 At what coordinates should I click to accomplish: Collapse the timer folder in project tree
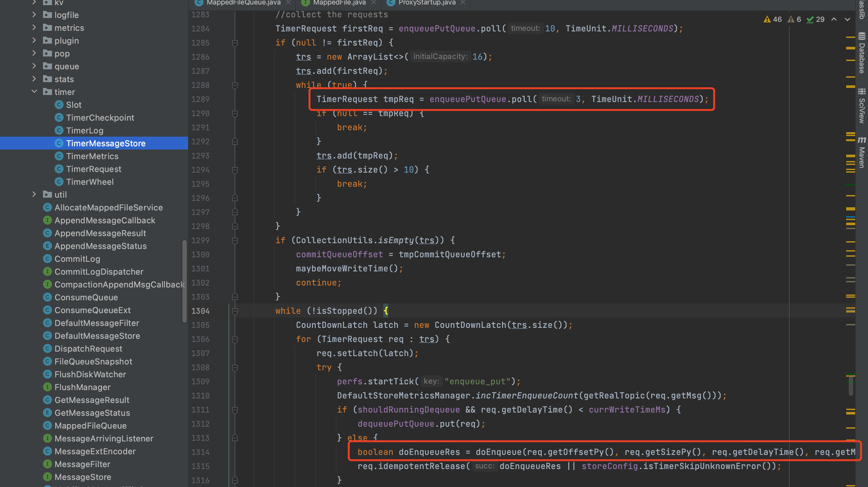point(34,91)
